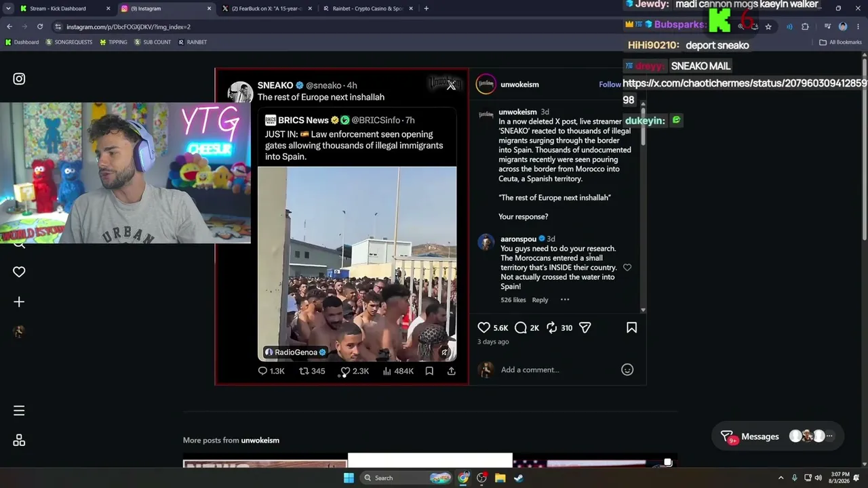Open the sidebar More hamburger menu
868x488 pixels.
[19, 411]
